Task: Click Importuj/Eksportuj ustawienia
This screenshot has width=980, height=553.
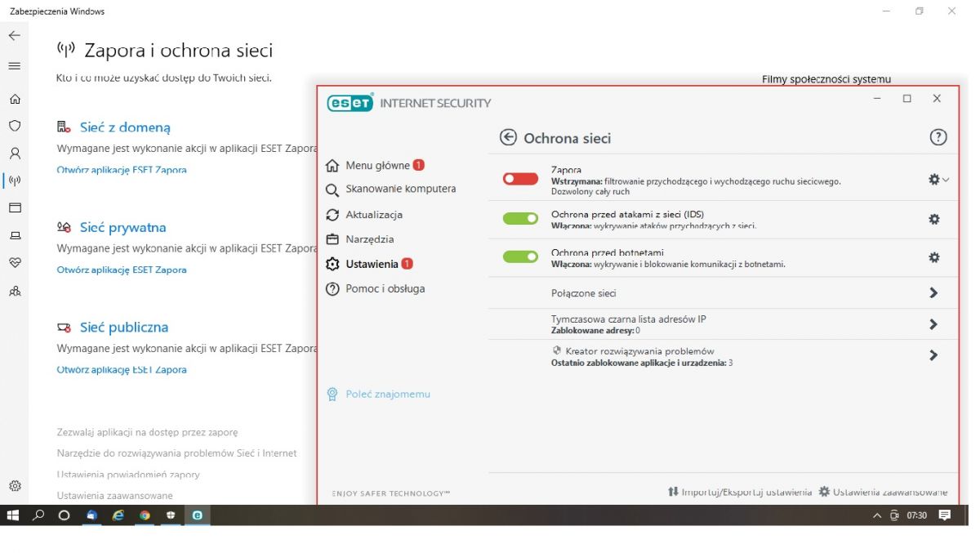Action: pos(740,492)
